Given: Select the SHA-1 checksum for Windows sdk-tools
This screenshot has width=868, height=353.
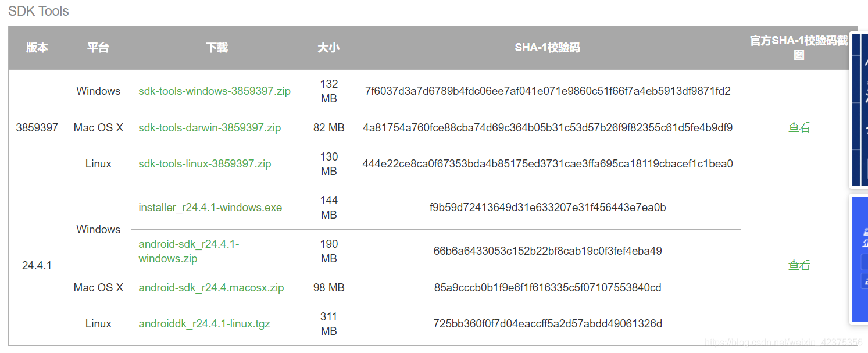Looking at the screenshot, I should [546, 91].
